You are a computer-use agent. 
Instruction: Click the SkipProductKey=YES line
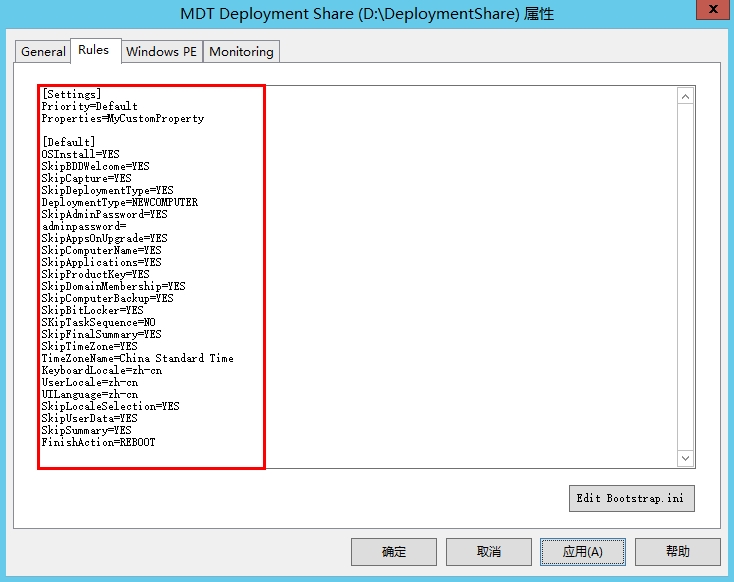coord(95,274)
